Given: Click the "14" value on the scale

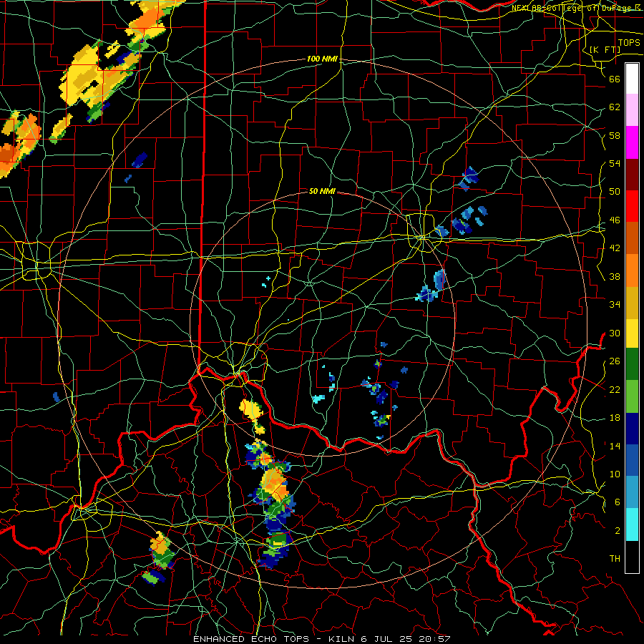Looking at the screenshot, I should pos(615,446).
